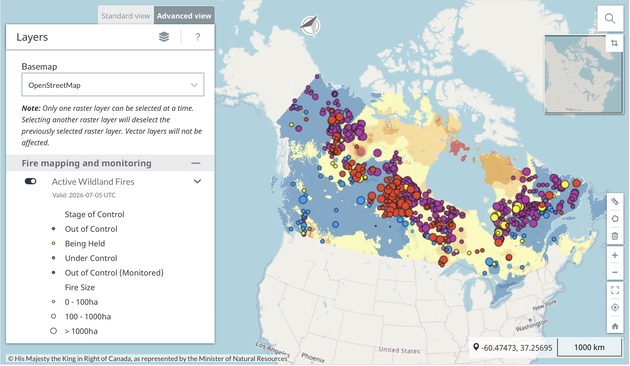Click the Out of Control (Monitored) entry
Viewport: 630px width, 366px height.
pos(114,273)
